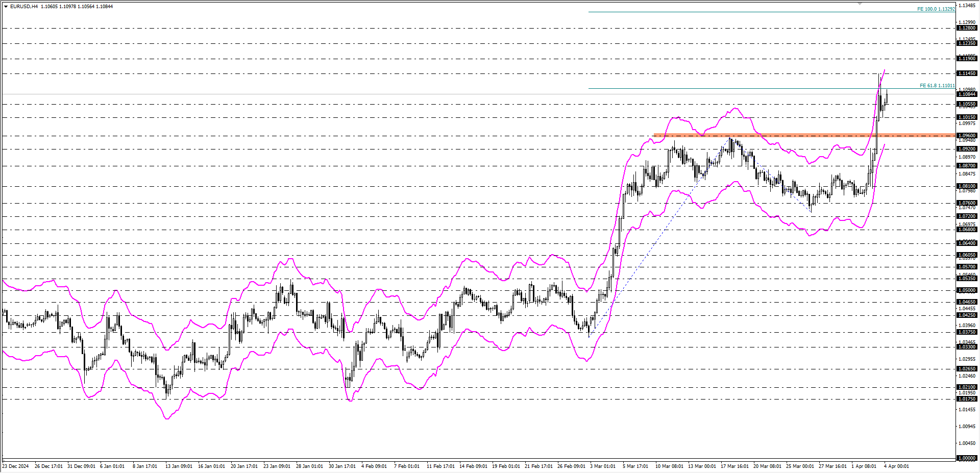Select the FE 61.8 1.11011 label

[937, 86]
